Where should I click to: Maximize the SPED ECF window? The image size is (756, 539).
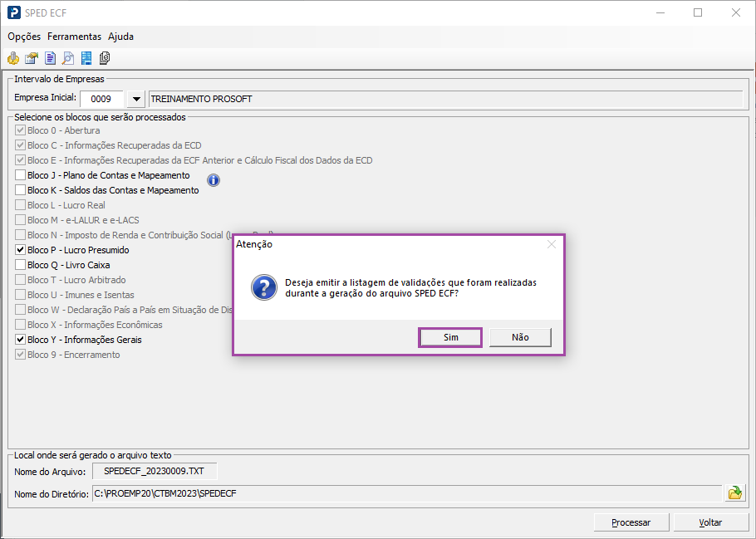(x=698, y=12)
